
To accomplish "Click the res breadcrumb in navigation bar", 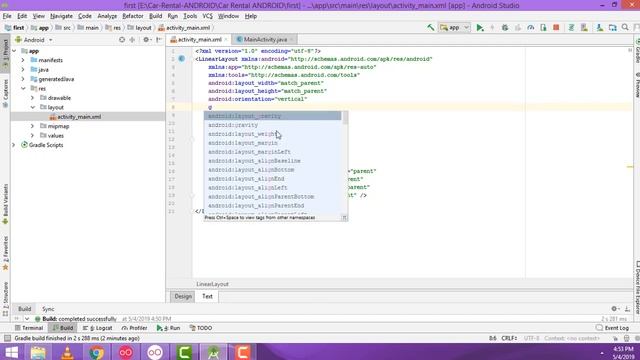I will coord(114,28).
